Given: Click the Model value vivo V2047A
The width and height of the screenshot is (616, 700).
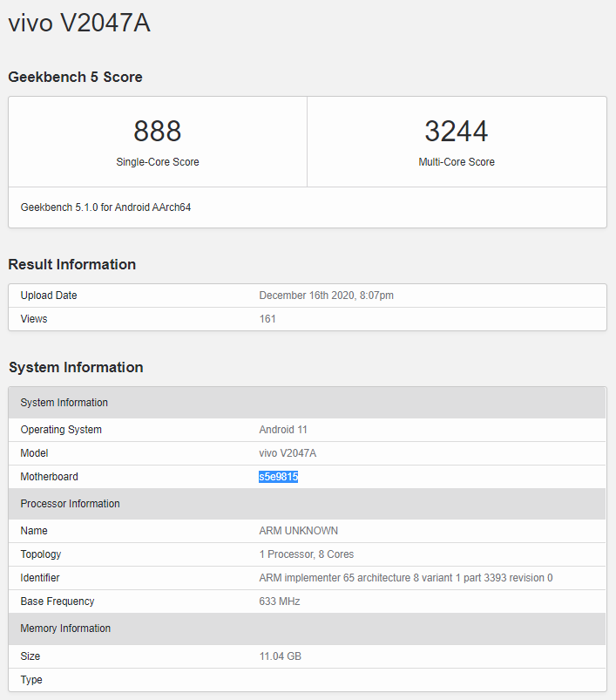Looking at the screenshot, I should (x=288, y=453).
